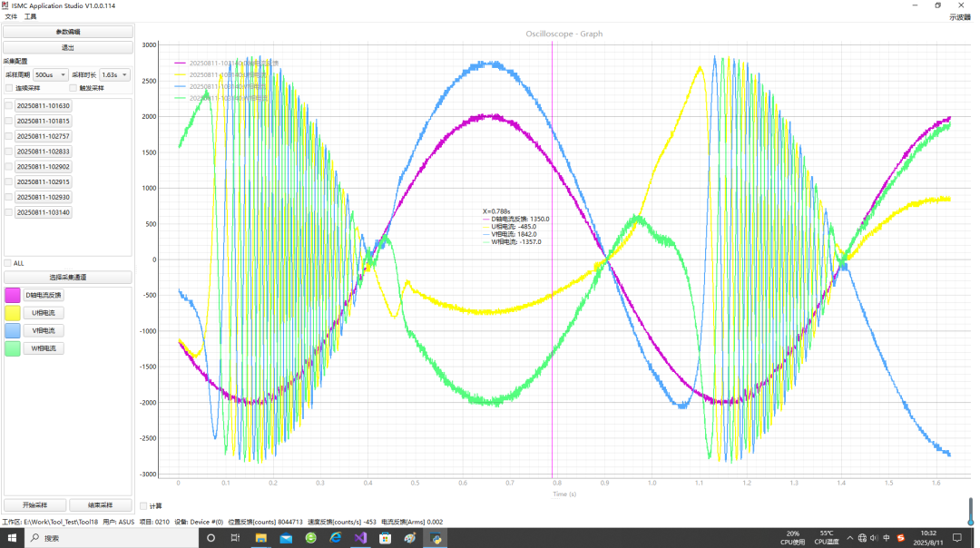The height and width of the screenshot is (548, 980).
Task: Open the 工具 menu
Action: click(x=31, y=17)
